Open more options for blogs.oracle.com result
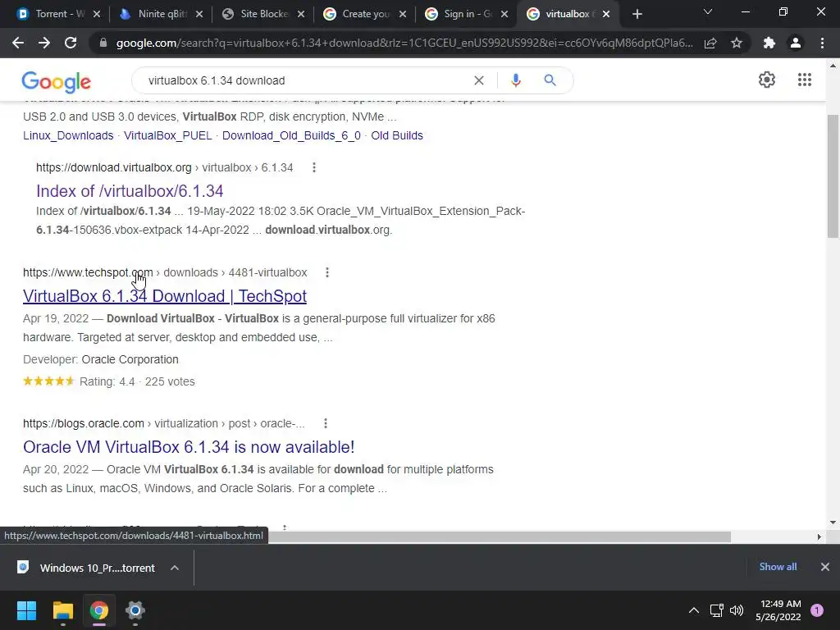 [x=325, y=424]
